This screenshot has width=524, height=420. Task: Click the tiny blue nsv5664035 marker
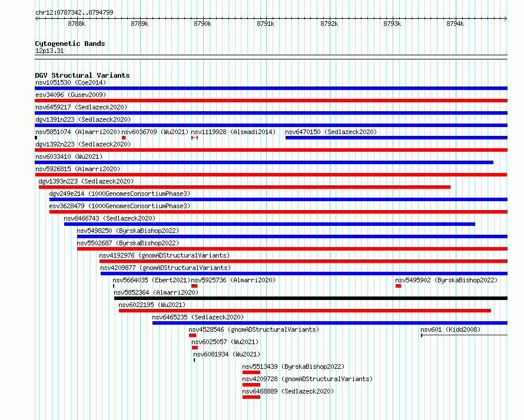pyautogui.click(x=114, y=286)
